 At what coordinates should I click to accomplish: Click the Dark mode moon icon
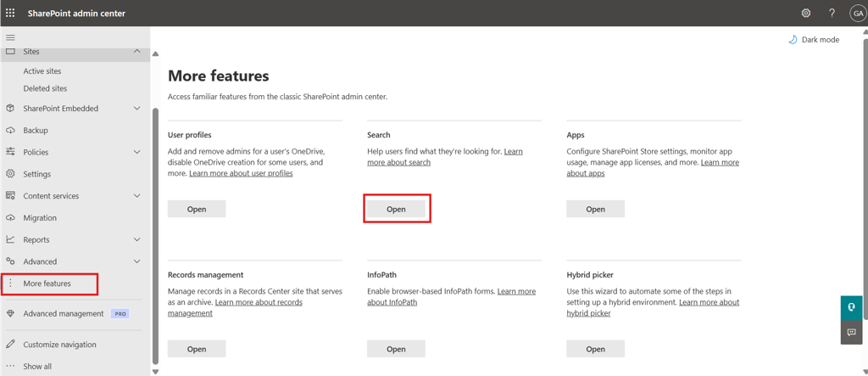pyautogui.click(x=793, y=39)
